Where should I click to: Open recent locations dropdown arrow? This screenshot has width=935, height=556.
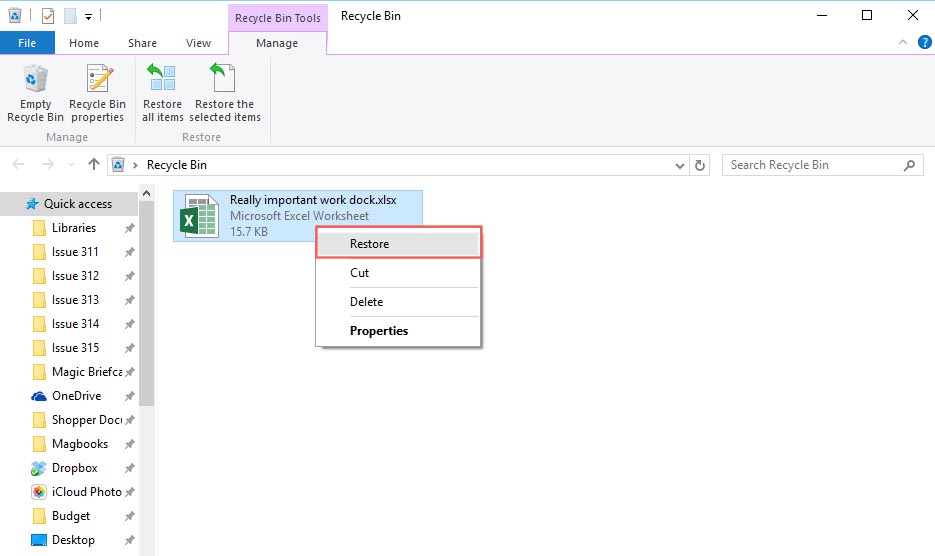tap(71, 165)
